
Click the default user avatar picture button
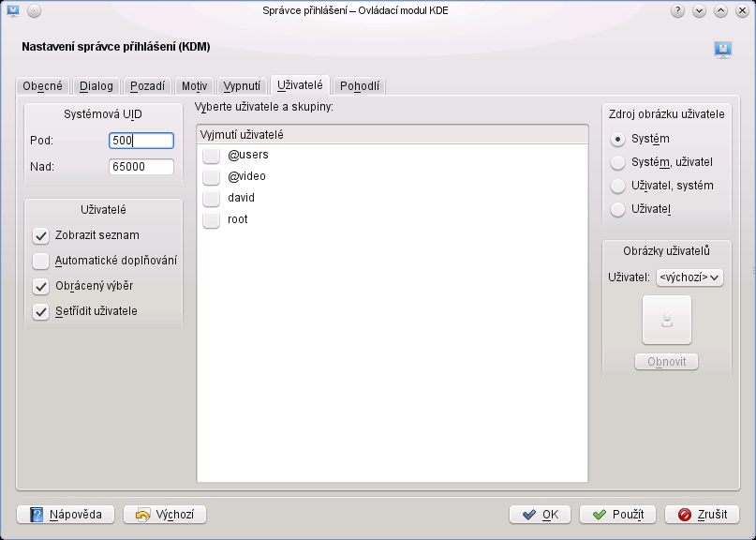[x=667, y=320]
